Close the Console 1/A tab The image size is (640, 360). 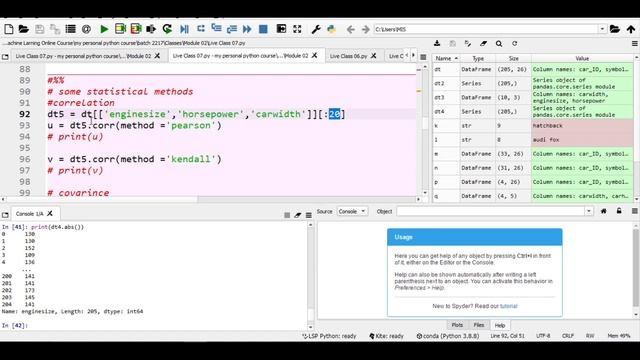point(50,213)
